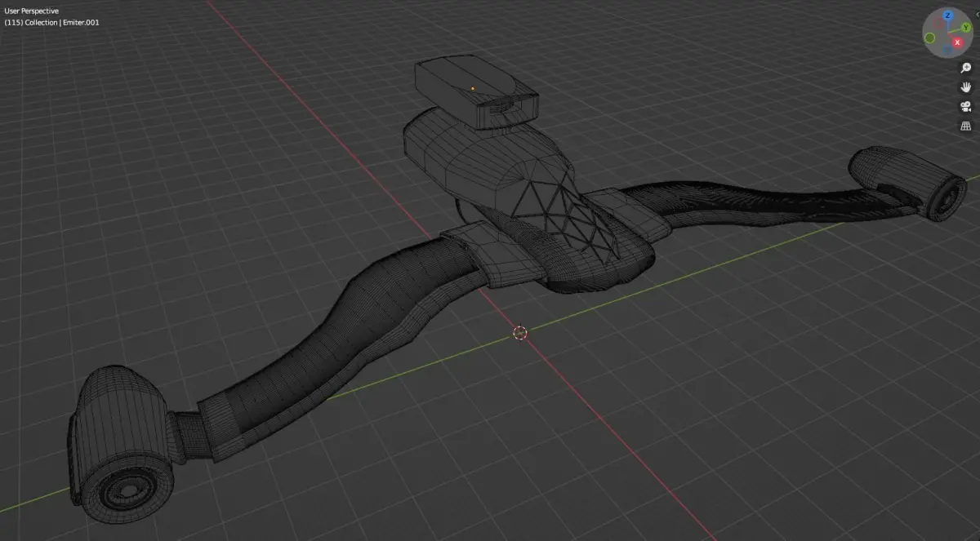Click the negative Y axis gizmo circle

pos(929,38)
